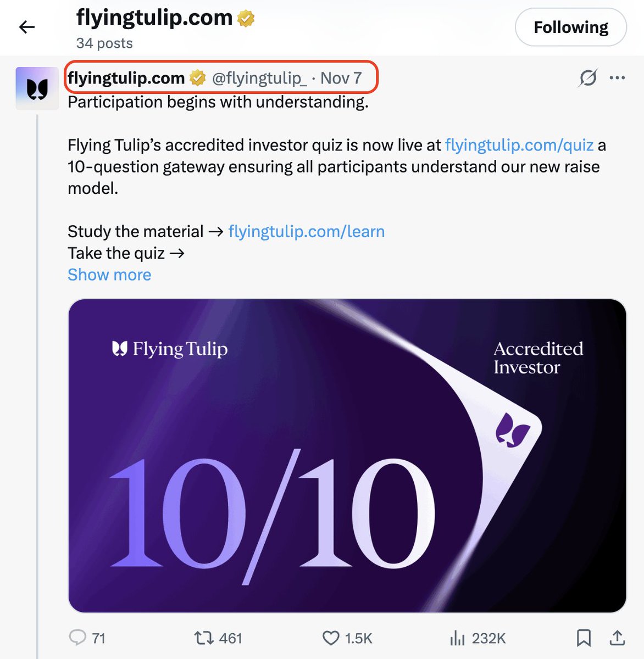The height and width of the screenshot is (659, 644).
Task: Open the flyingtulip.com/learn link
Action: [x=306, y=231]
